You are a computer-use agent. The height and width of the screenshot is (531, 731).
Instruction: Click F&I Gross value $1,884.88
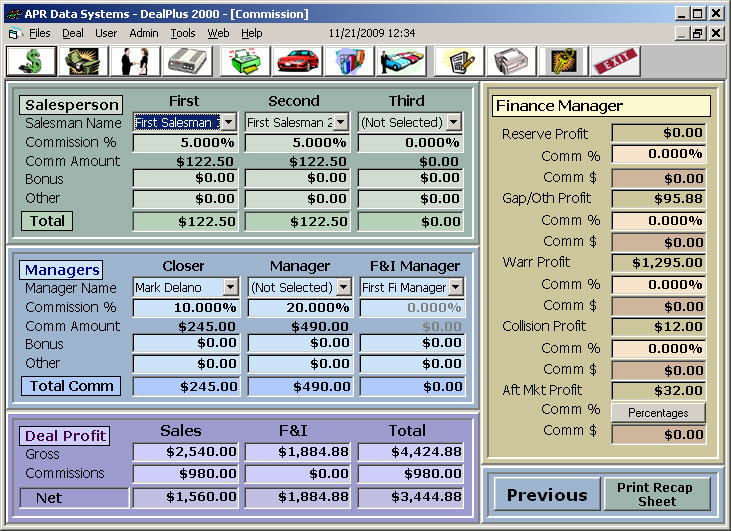click(297, 452)
